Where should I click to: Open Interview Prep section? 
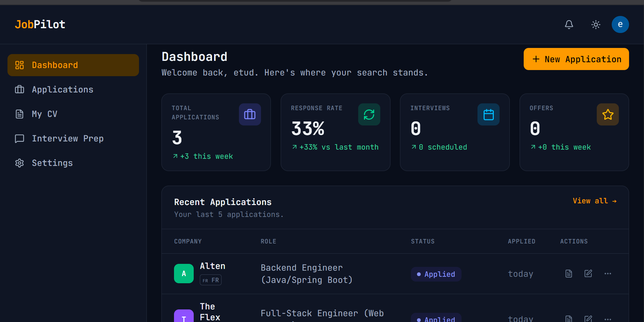[73, 138]
